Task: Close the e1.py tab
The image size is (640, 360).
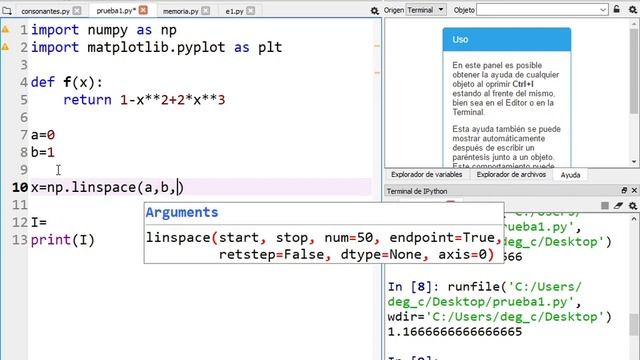Action: point(251,11)
